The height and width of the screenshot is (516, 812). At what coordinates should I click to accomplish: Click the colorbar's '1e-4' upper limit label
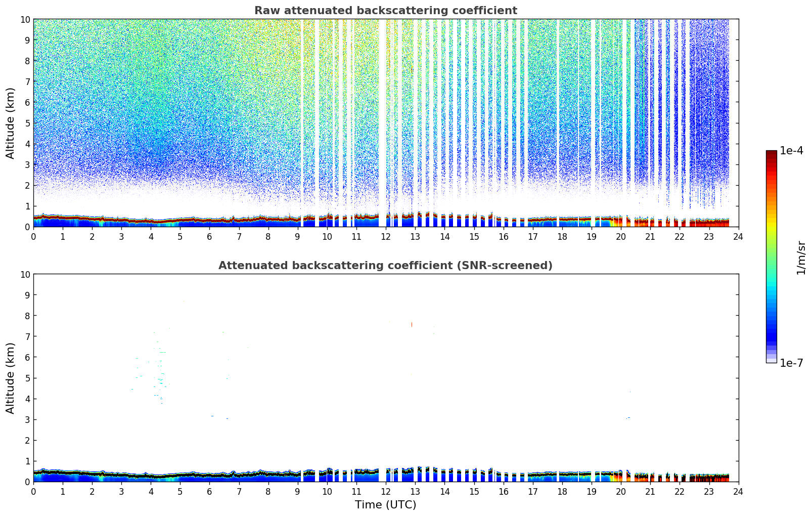click(x=791, y=151)
